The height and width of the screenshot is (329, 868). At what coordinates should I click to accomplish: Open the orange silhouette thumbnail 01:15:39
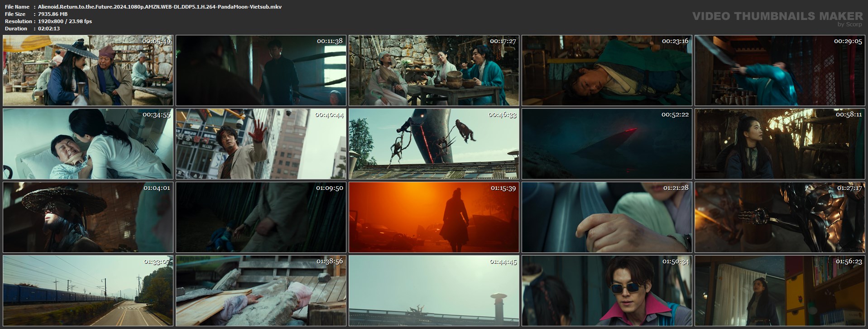[x=434, y=218]
